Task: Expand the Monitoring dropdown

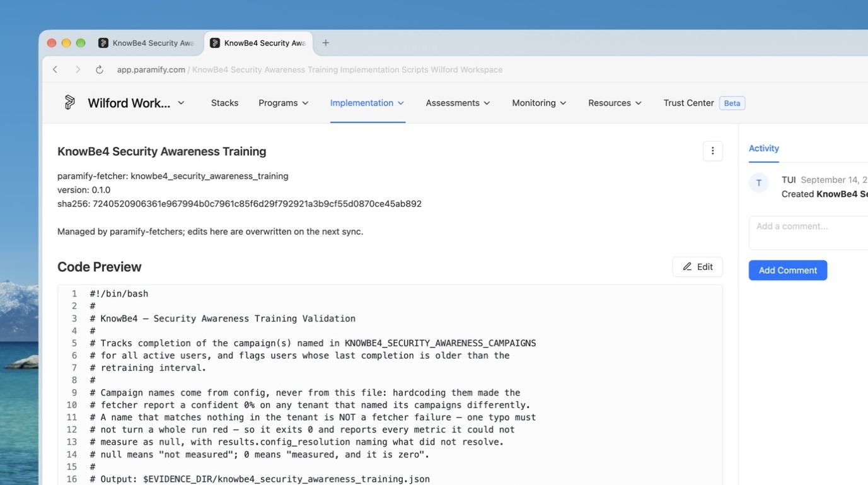Action: tap(539, 103)
